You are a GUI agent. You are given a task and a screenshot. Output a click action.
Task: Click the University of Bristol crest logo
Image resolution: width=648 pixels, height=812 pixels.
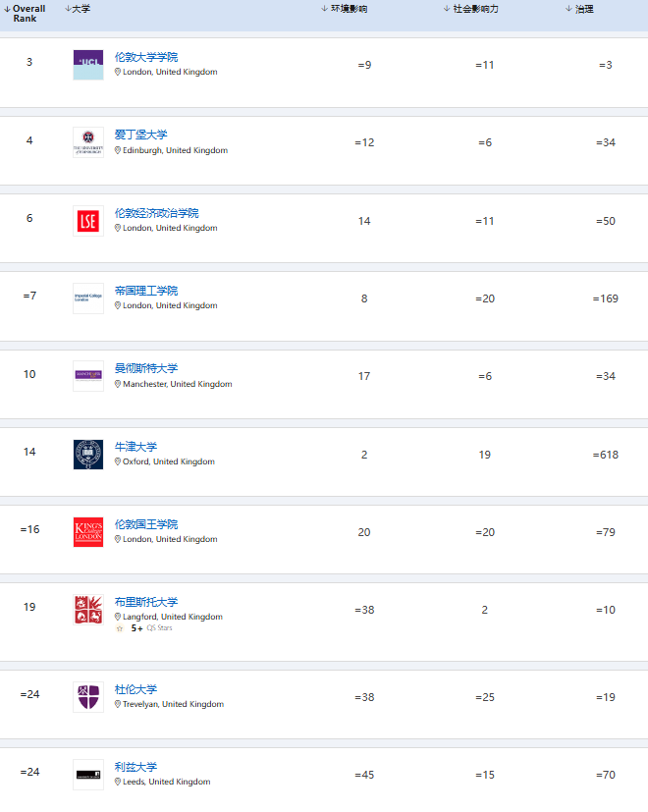click(x=87, y=609)
